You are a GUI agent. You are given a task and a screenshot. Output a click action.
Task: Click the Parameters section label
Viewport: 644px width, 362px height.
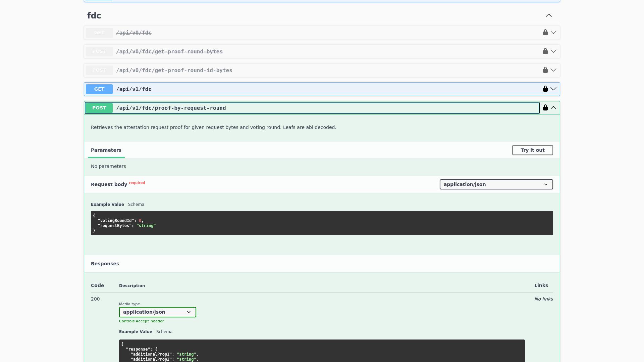106,150
